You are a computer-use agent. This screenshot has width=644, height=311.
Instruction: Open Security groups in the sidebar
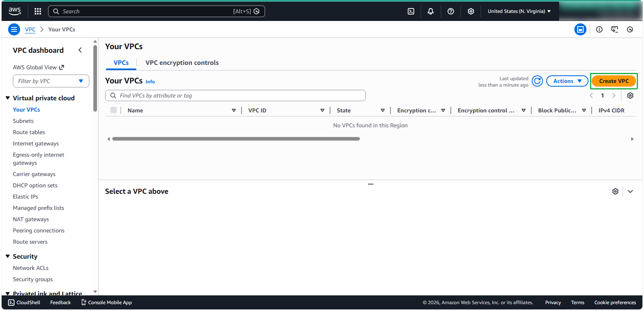point(33,279)
